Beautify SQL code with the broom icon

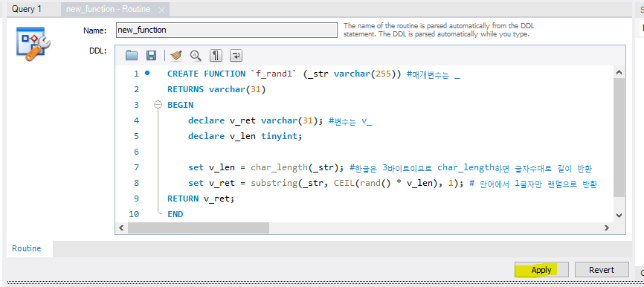pyautogui.click(x=176, y=56)
